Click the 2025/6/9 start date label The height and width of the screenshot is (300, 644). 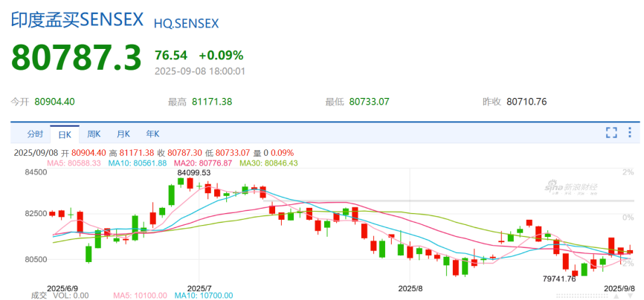pyautogui.click(x=62, y=287)
